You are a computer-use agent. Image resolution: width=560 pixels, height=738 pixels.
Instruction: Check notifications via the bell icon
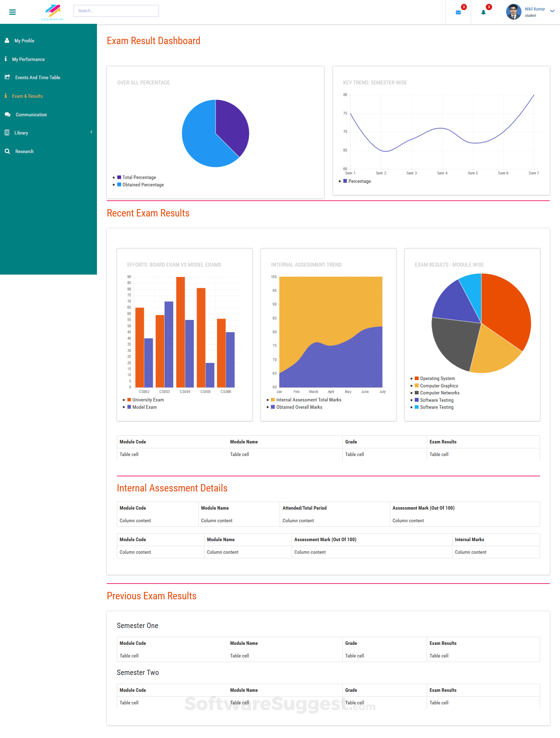(x=483, y=13)
